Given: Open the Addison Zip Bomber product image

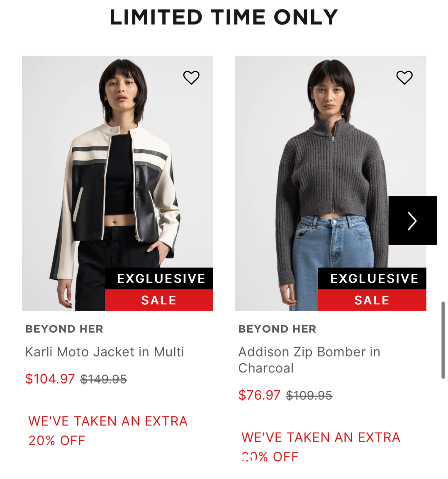Looking at the screenshot, I should tap(330, 183).
